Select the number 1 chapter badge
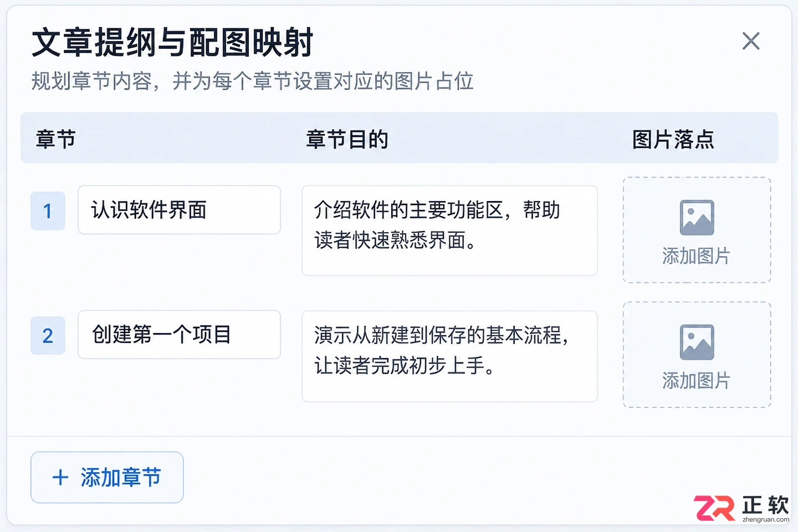 (x=48, y=211)
